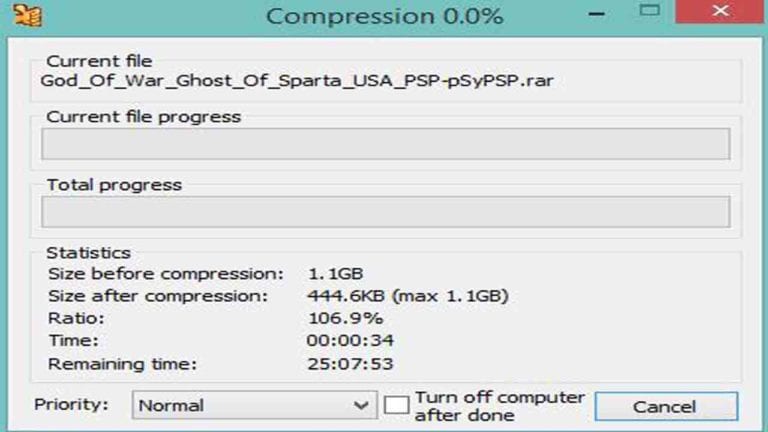
Task: Click the Remaining time value 25:07:53
Action: click(350, 364)
